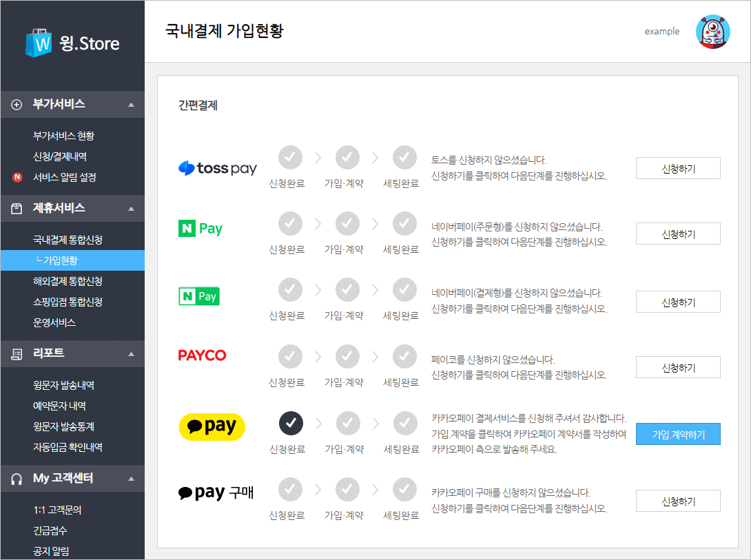Collapse the My 고객센터 section arrow
This screenshot has height=560, width=751.
(x=131, y=479)
